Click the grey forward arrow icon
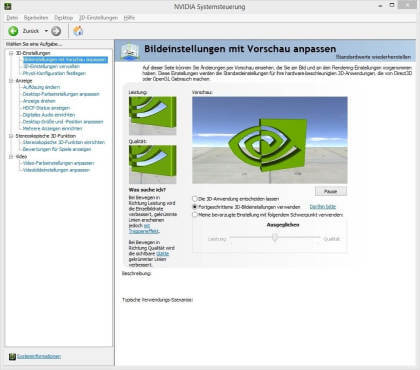The height and width of the screenshot is (370, 420). [56, 31]
